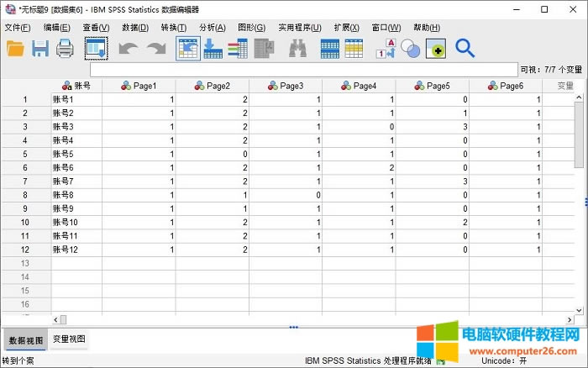The height and width of the screenshot is (368, 588).
Task: Click the Page3 column header
Action: pos(286,86)
